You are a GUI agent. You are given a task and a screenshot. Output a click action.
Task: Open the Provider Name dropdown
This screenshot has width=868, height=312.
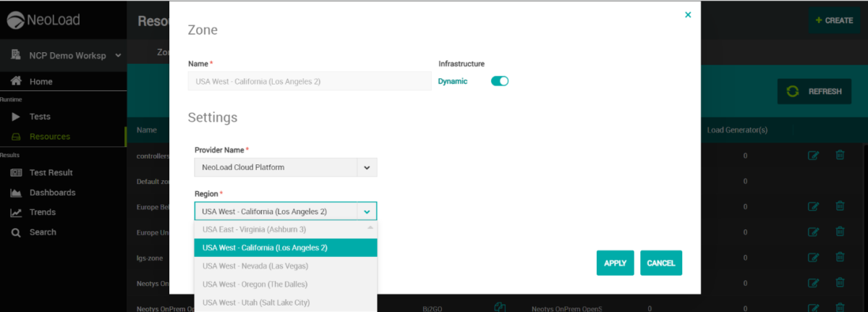point(286,167)
